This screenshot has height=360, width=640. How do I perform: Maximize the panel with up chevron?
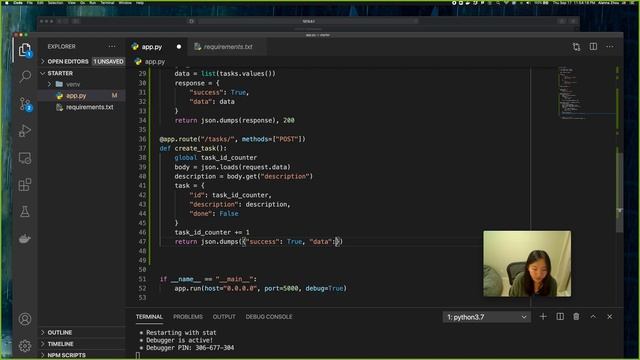[593, 317]
